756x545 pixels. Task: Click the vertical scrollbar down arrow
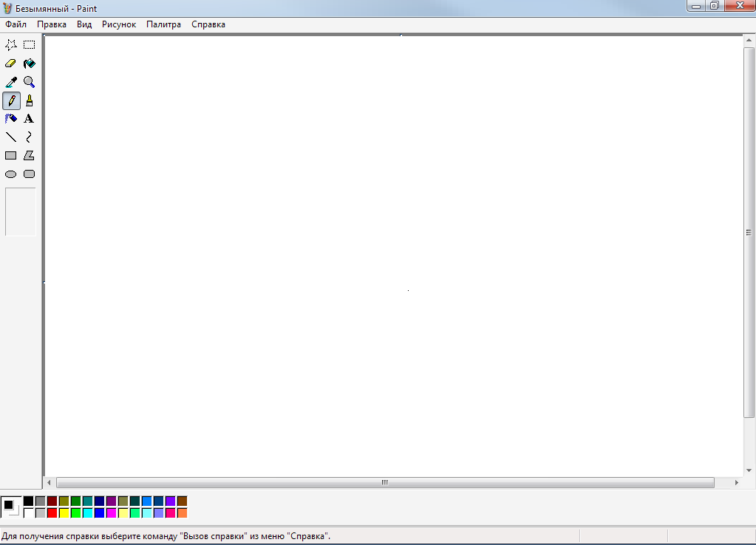749,470
